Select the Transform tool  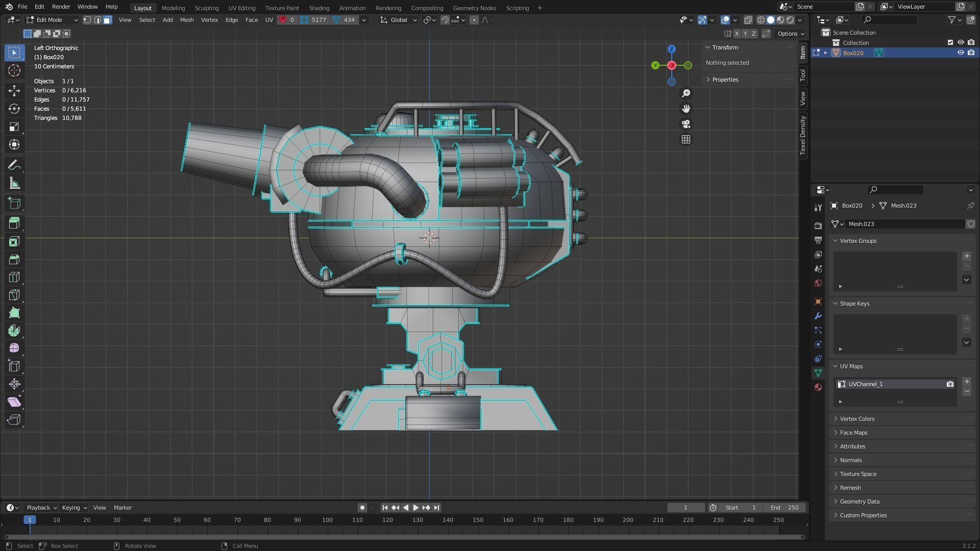[x=14, y=144]
